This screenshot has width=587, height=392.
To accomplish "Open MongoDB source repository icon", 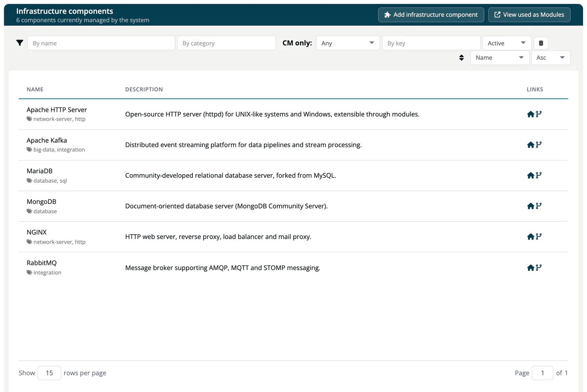I will click(x=539, y=206).
